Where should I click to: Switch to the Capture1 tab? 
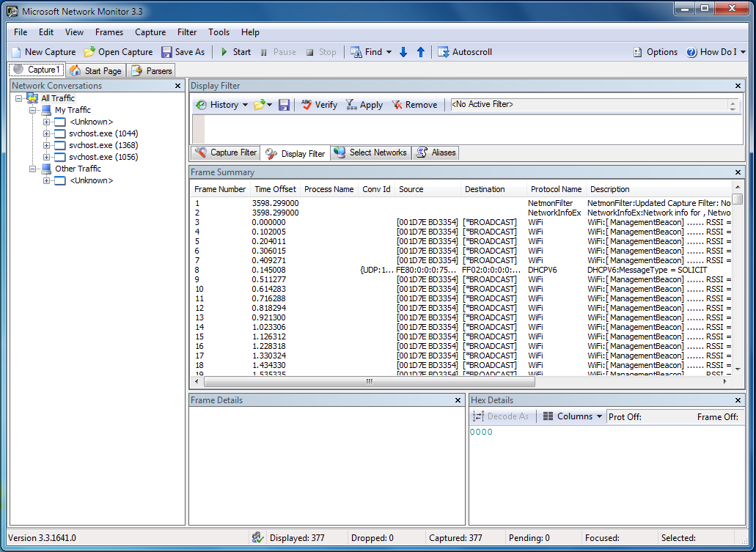click(37, 70)
